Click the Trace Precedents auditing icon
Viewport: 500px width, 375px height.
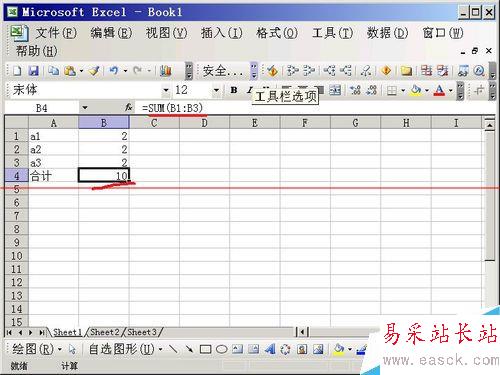293,71
